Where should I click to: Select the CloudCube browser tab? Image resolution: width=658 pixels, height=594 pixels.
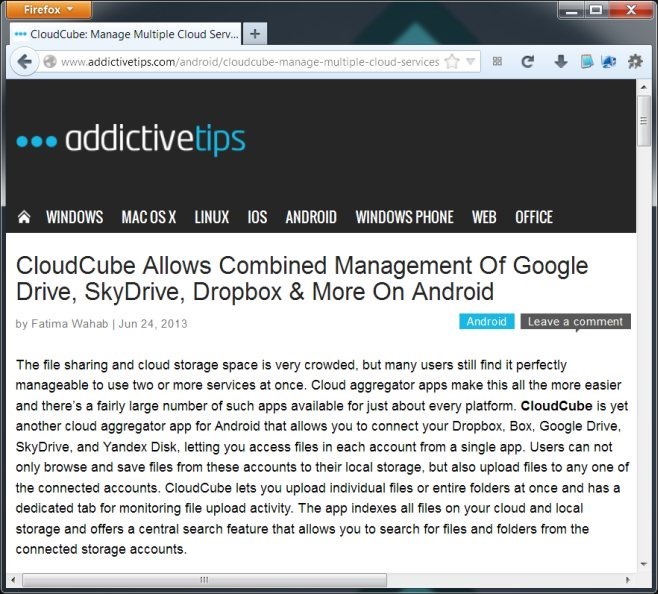pyautogui.click(x=126, y=34)
